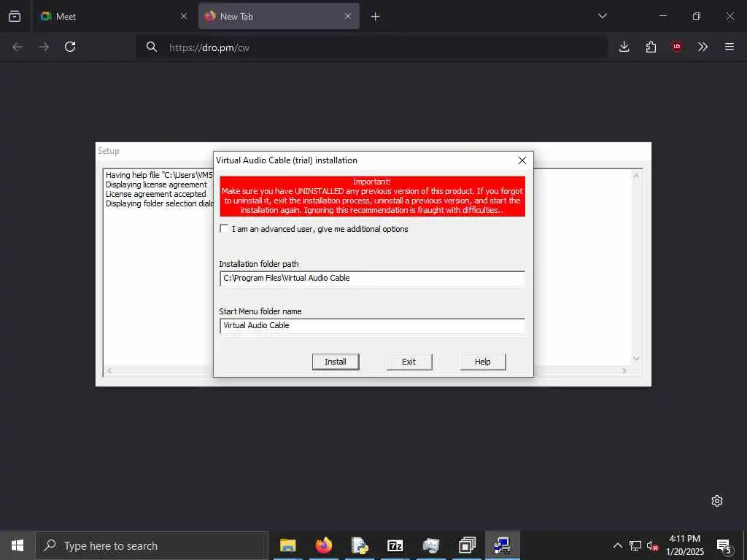This screenshot has width=747, height=560.
Task: Click the Firefox View icon
Action: [15, 17]
